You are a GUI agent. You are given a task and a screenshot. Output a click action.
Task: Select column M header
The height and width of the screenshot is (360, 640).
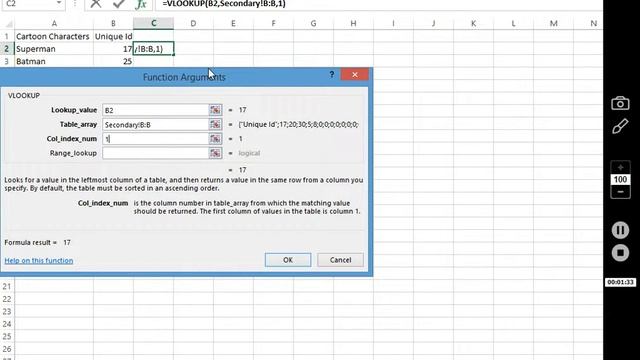tap(553, 23)
